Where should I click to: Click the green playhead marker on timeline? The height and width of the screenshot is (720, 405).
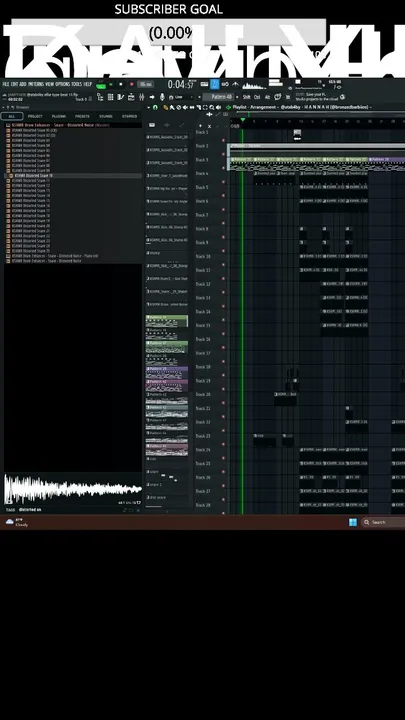(x=242, y=120)
